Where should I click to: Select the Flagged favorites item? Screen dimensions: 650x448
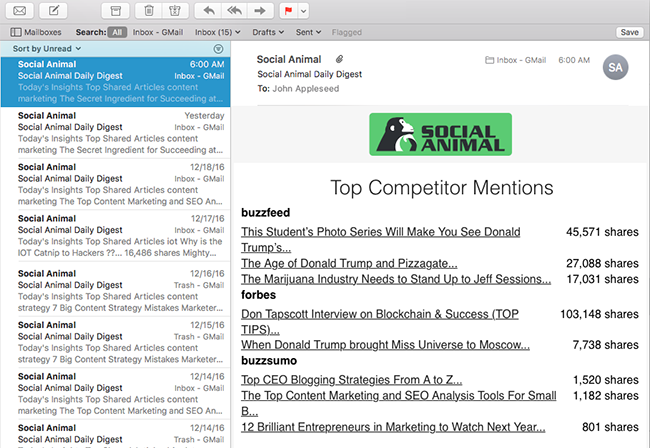347,32
